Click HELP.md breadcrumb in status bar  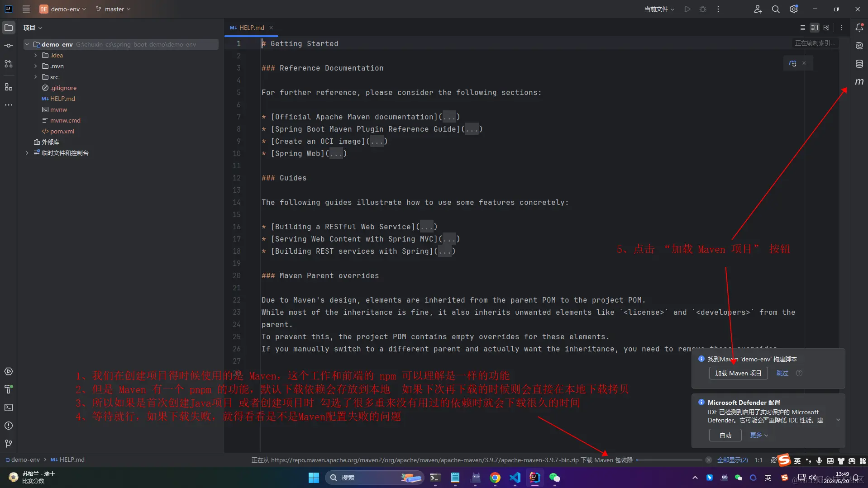(67, 460)
